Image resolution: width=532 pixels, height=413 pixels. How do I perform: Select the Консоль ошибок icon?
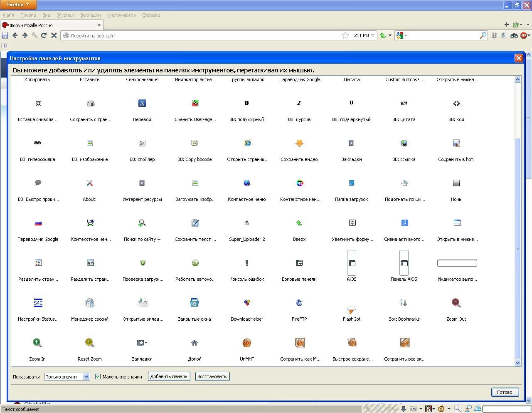pos(246,263)
